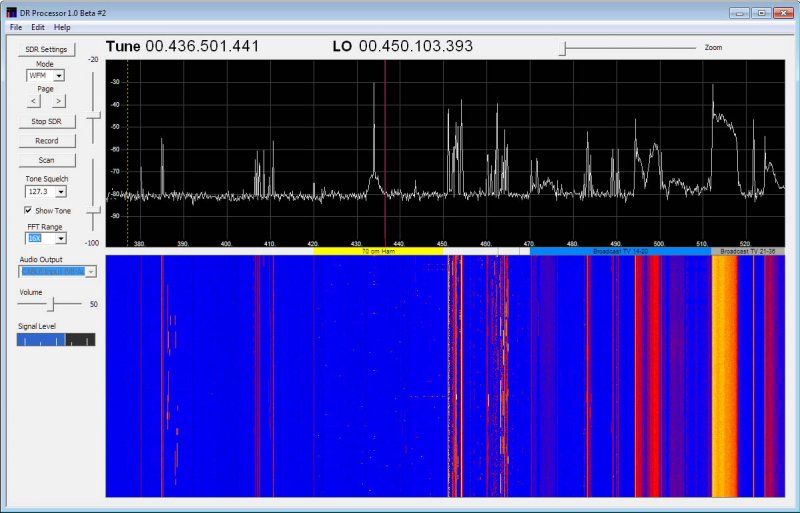Click the Signal Level meter bar

click(56, 340)
